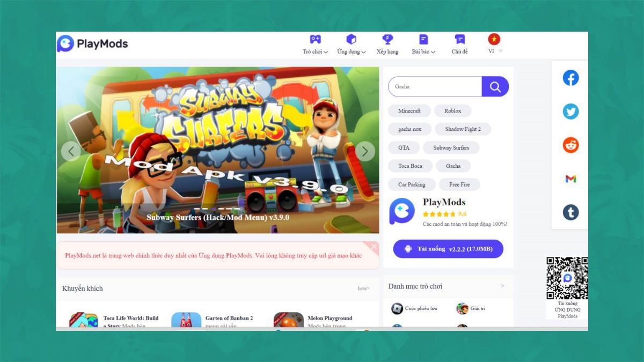Click the Tải xuống v2.2.2 download button
The height and width of the screenshot is (362, 644).
(x=448, y=249)
